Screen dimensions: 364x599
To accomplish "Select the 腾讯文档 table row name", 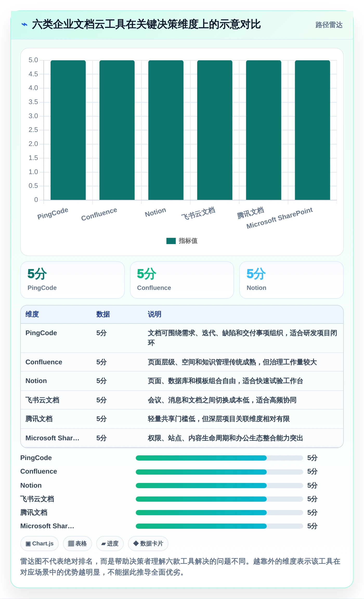I will tap(39, 419).
